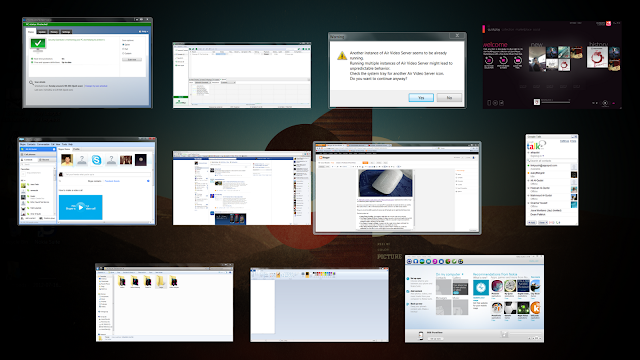Screen dimensions: 640x360
Task: Open the mouse photo in the Blogger post
Action: [x=385, y=183]
